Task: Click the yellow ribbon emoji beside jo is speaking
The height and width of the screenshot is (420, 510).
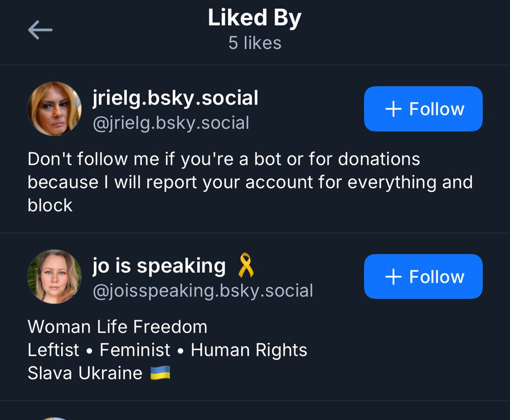Action: tap(246, 265)
